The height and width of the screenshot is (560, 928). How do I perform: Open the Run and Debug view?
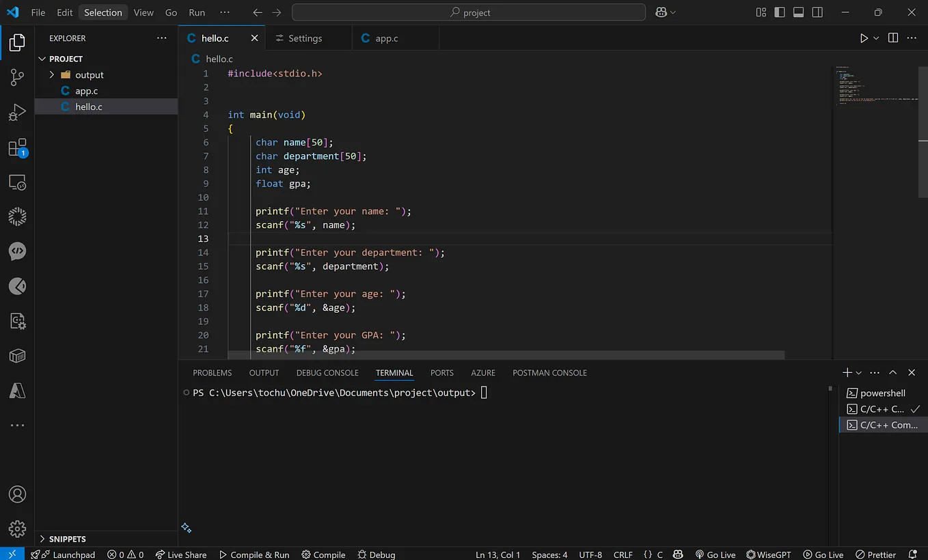click(x=17, y=112)
